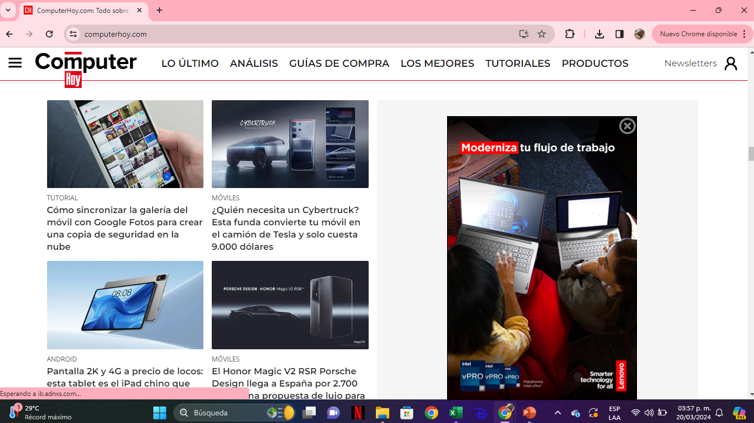Open Disney+ from taskbar
Image resolution: width=754 pixels, height=423 pixels.
click(x=480, y=412)
